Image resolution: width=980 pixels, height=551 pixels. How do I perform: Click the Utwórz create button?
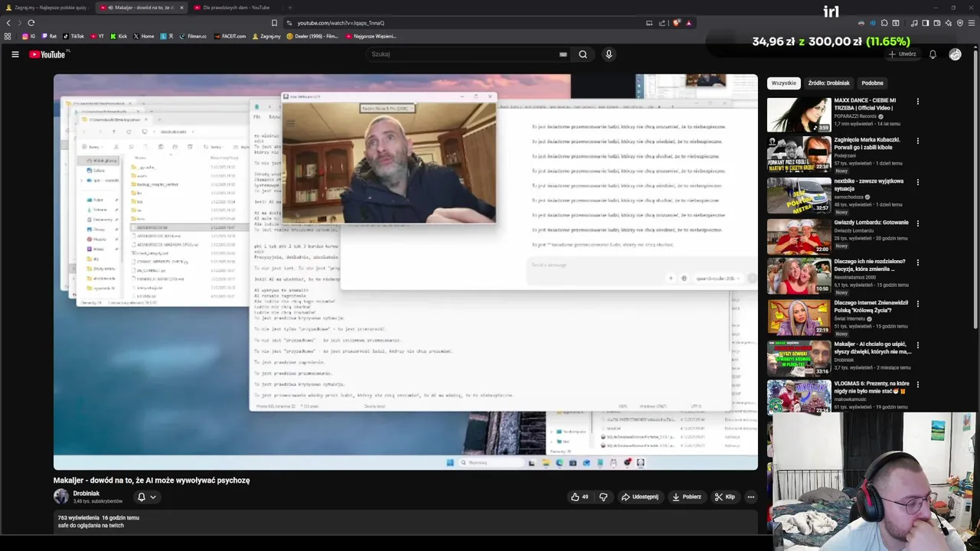coord(902,54)
